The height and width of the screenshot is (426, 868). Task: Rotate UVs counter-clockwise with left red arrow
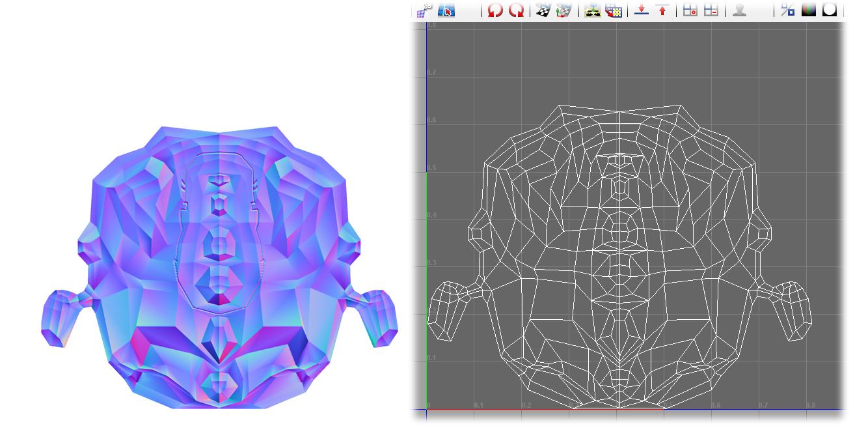click(x=495, y=10)
